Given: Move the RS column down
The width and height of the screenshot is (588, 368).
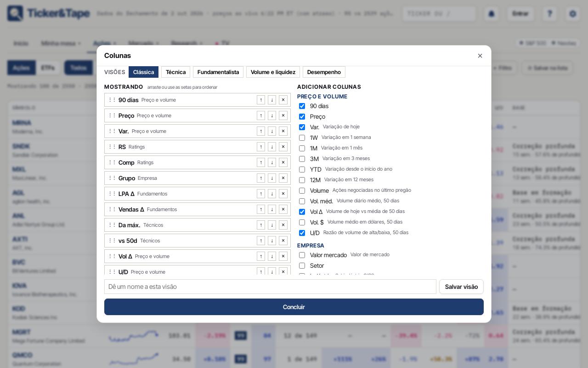Looking at the screenshot, I should [x=272, y=147].
